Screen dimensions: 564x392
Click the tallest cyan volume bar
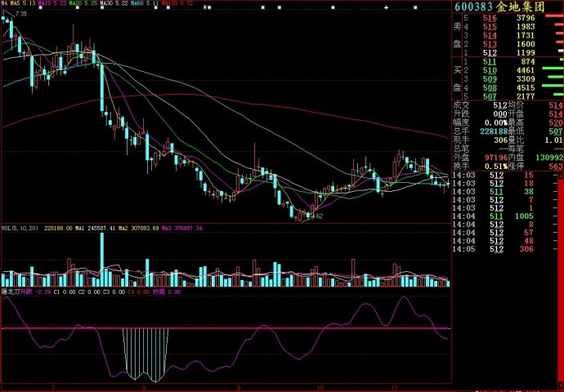[102, 260]
